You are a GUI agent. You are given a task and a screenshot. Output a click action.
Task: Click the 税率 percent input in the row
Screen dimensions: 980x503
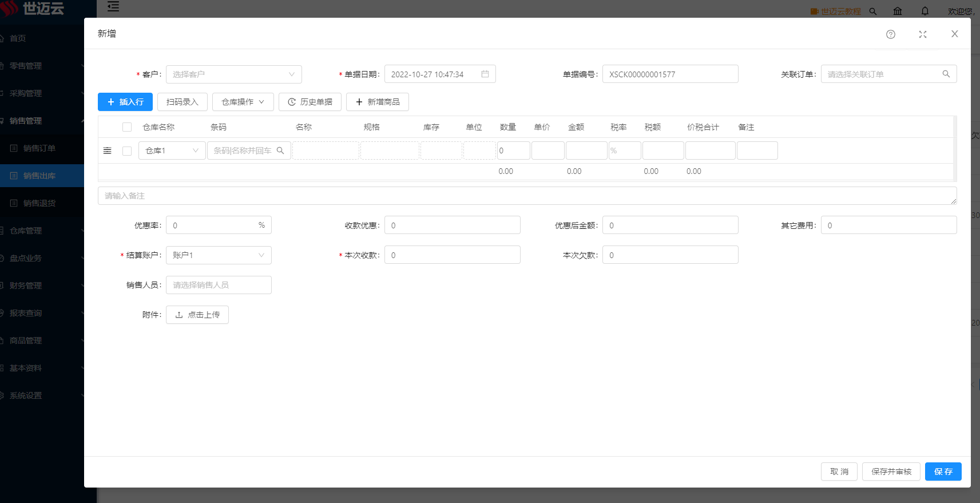click(625, 150)
